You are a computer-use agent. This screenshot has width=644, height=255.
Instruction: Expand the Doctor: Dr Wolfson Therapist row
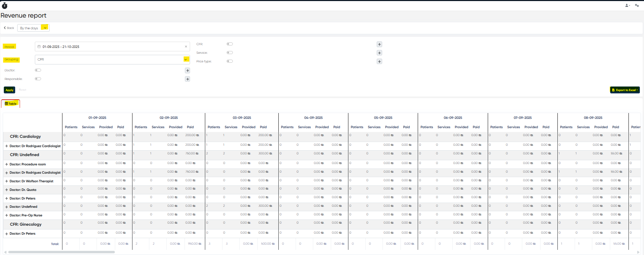click(7, 181)
